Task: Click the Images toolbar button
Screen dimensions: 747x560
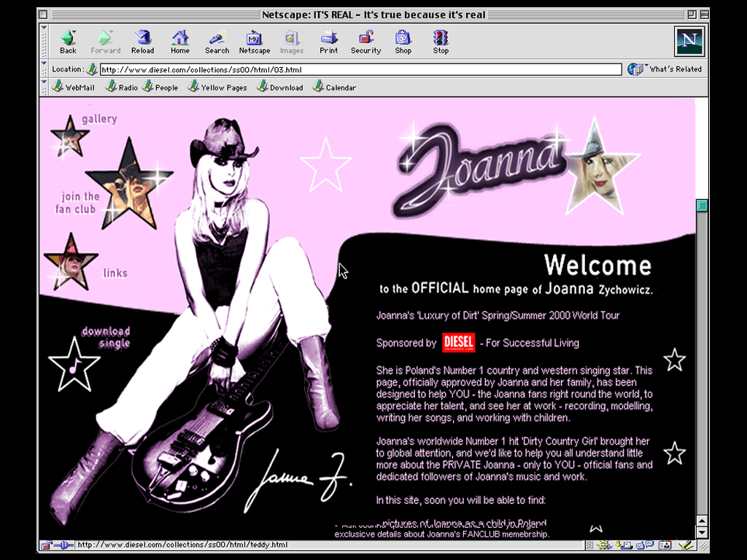Action: [x=292, y=42]
